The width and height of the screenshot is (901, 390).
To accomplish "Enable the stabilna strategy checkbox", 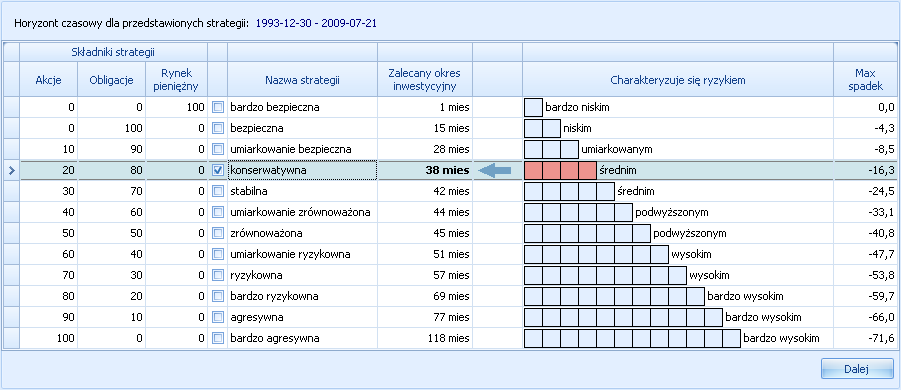I will (218, 191).
